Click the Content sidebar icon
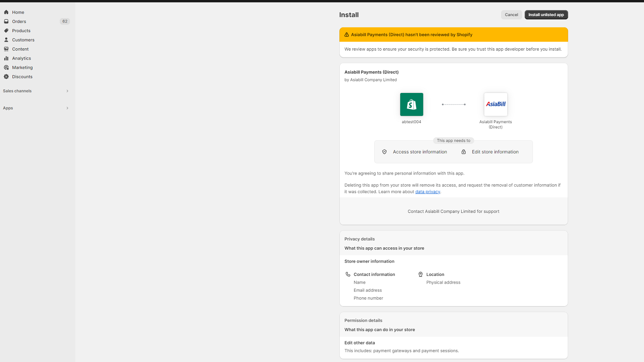 coord(6,49)
